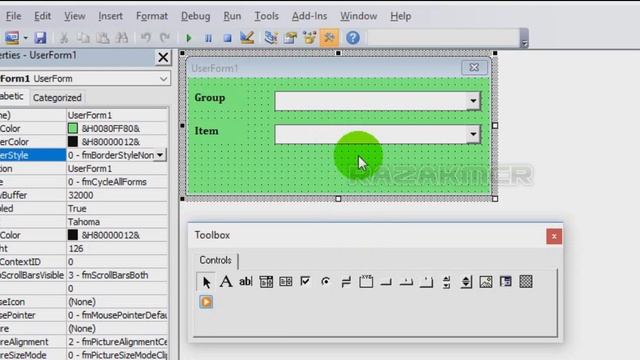The height and width of the screenshot is (360, 640).
Task: Select the TabStrip tool in Toolbox
Action: click(406, 282)
